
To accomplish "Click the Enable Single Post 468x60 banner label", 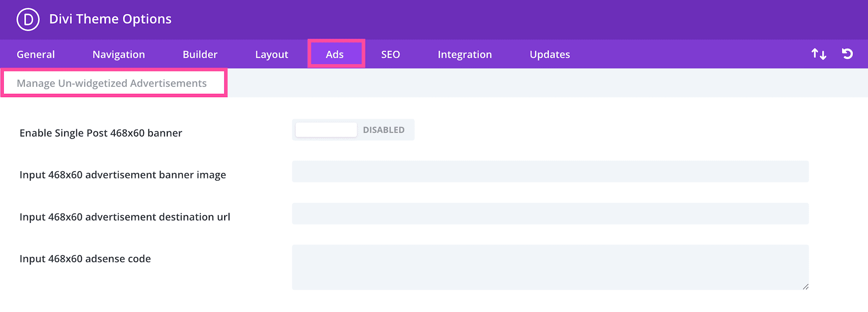I will [101, 133].
